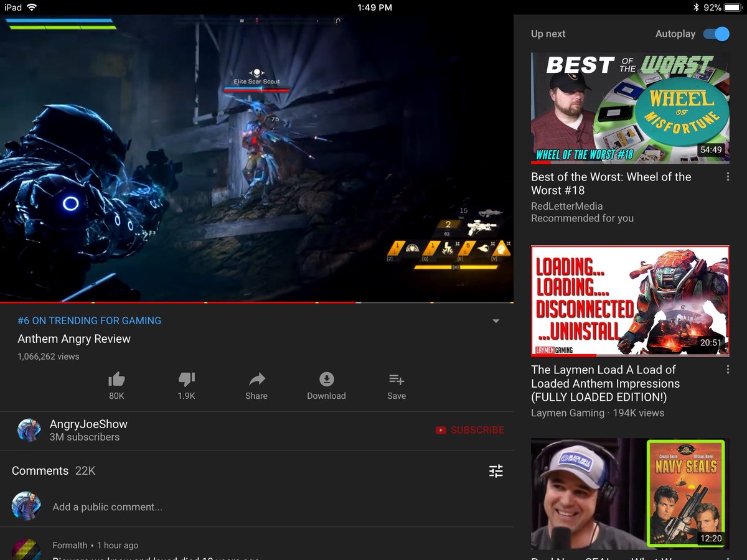Turn off the Autoplay switch
Viewport: 747px width, 560px height.
[x=716, y=34]
